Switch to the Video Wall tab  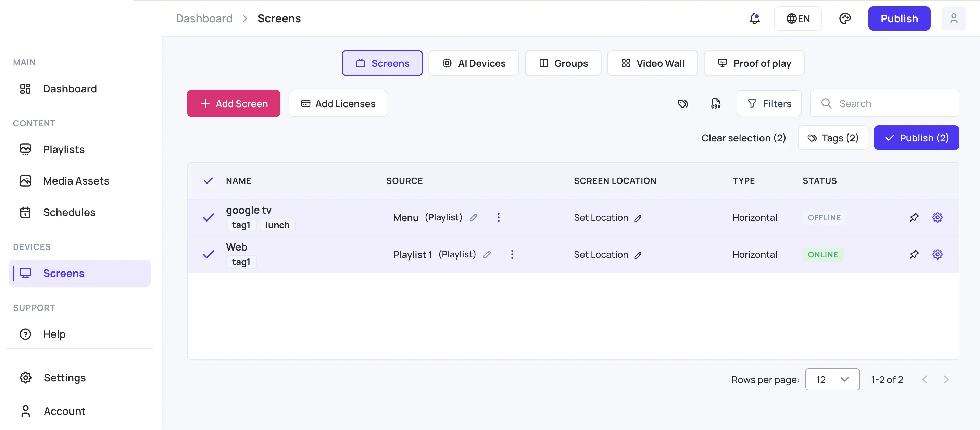652,63
